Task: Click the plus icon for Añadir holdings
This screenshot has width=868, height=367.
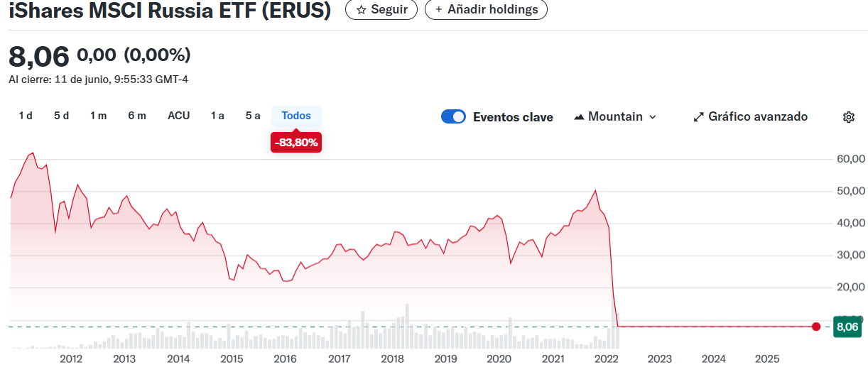Action: (438, 10)
